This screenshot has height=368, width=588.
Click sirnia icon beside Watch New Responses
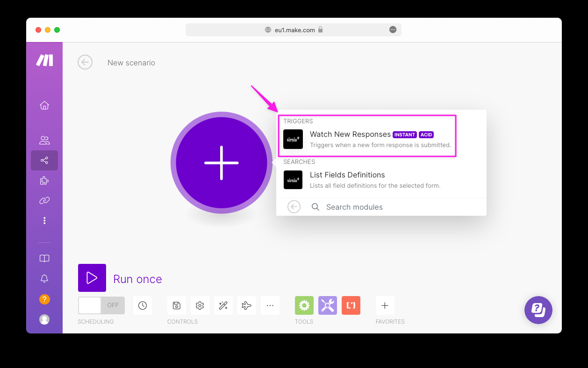click(x=293, y=139)
